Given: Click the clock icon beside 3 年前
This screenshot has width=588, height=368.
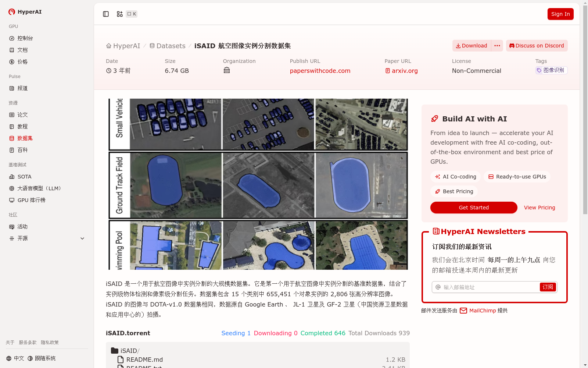Looking at the screenshot, I should tap(109, 71).
